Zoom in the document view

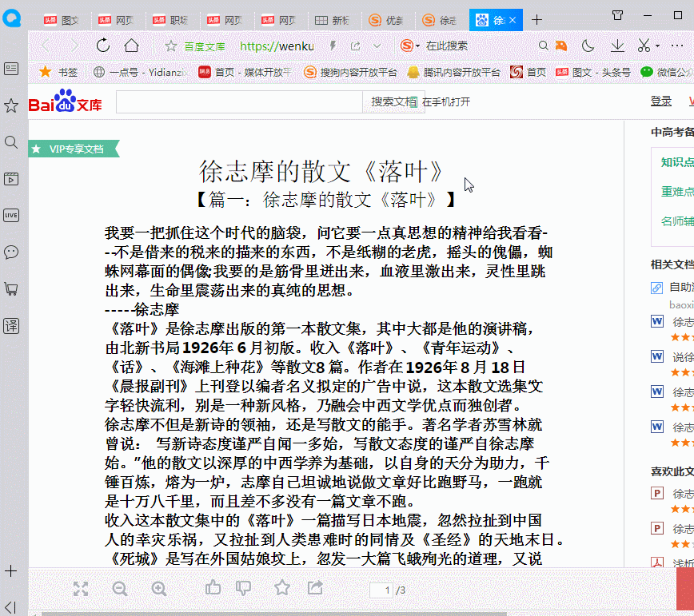pyautogui.click(x=159, y=589)
